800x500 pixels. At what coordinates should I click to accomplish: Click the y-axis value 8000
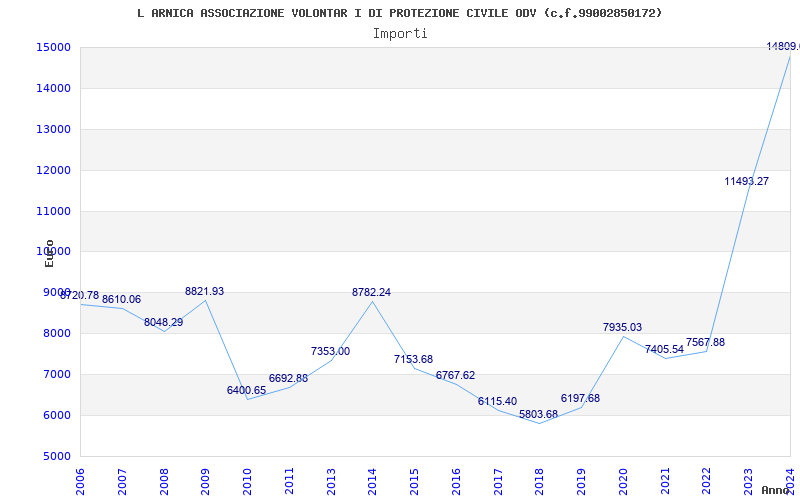click(57, 333)
